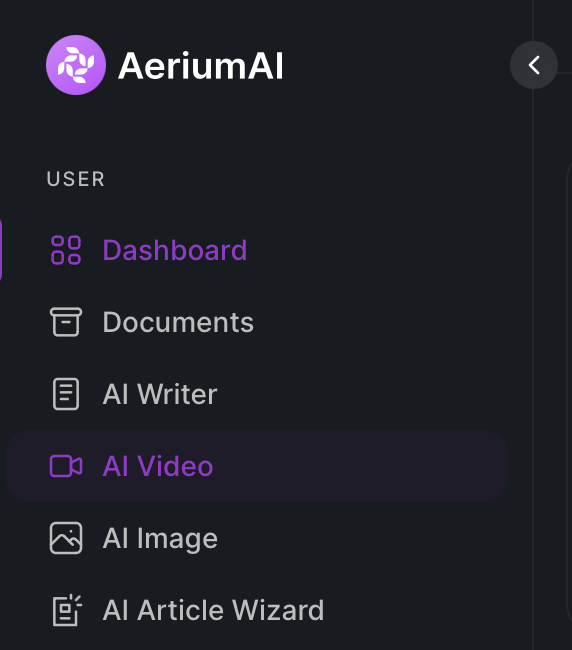Viewport: 572px width, 650px height.
Task: Click the Documents archive box icon
Action: coord(65,322)
